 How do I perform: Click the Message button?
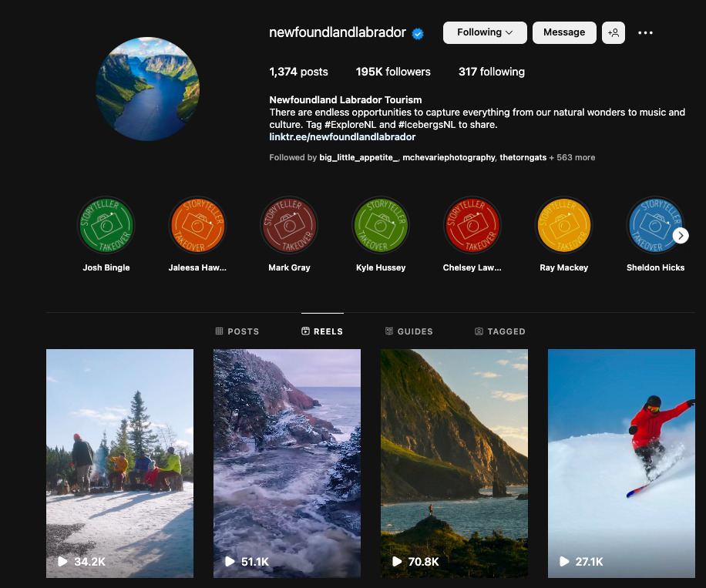coord(564,32)
